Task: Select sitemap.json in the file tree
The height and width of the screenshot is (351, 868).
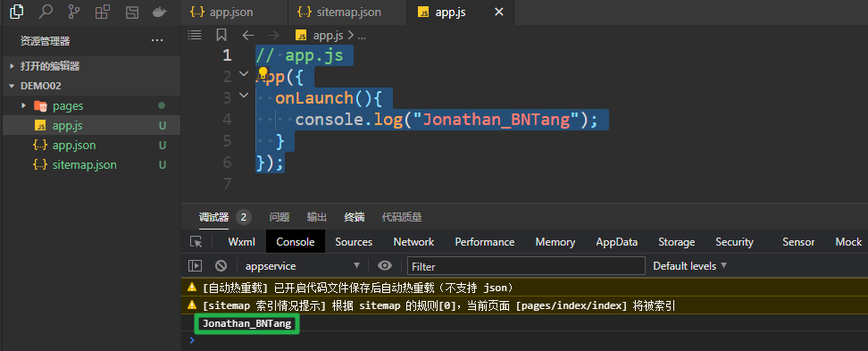Action: [91, 165]
